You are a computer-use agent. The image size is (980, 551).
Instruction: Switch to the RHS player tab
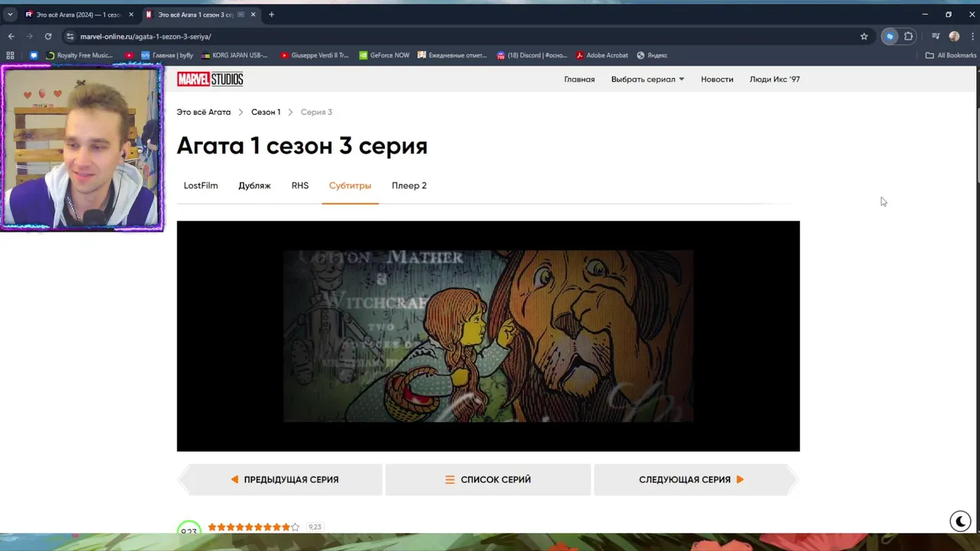300,185
